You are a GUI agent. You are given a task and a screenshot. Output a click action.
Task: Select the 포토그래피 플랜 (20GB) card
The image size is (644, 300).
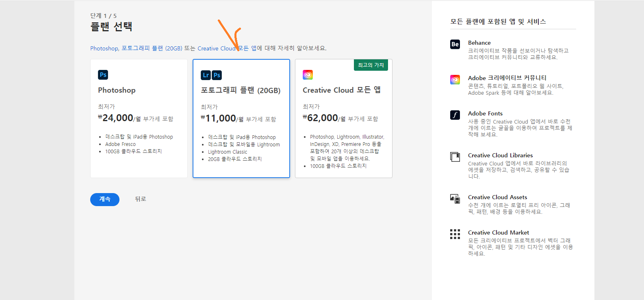241,118
